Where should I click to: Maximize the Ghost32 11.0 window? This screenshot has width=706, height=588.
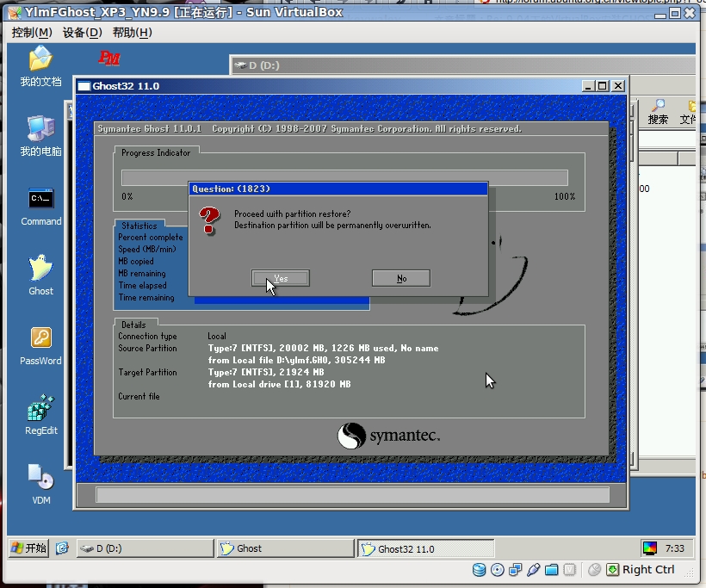pyautogui.click(x=603, y=86)
